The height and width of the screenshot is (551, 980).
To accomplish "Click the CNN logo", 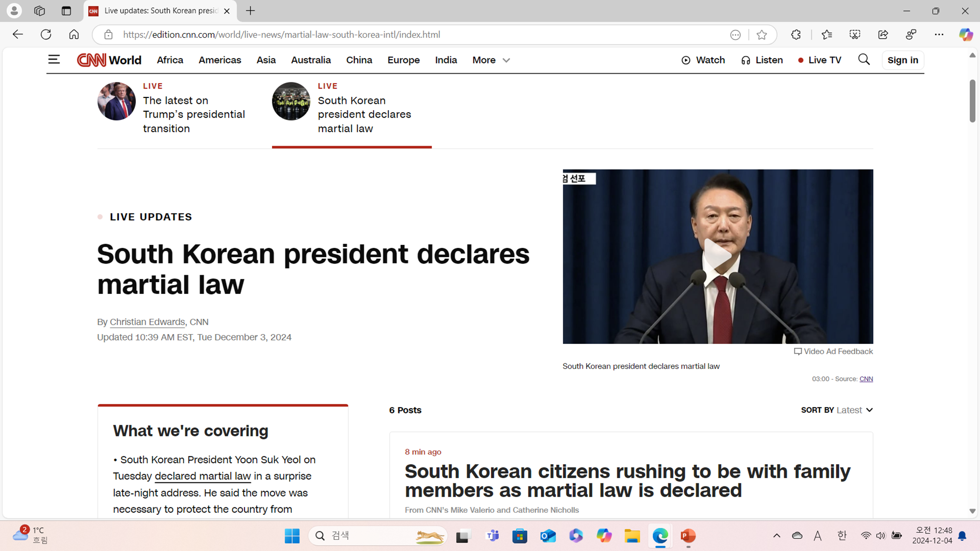I will point(92,60).
